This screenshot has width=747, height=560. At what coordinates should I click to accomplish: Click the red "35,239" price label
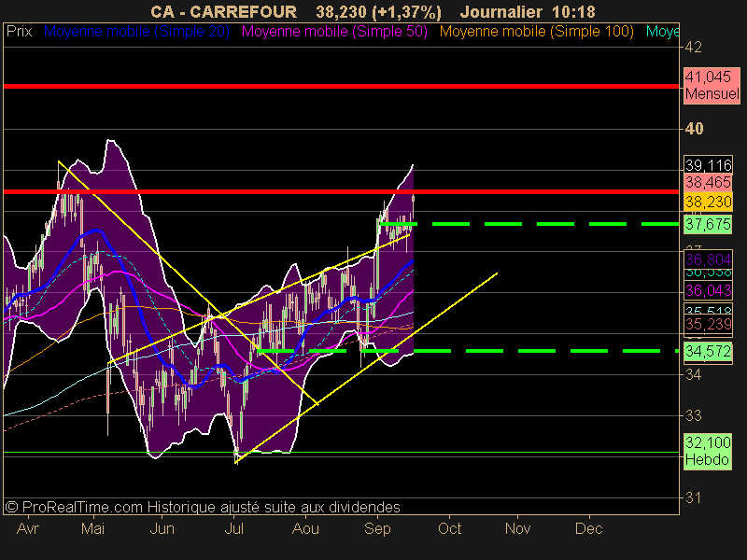[708, 324]
